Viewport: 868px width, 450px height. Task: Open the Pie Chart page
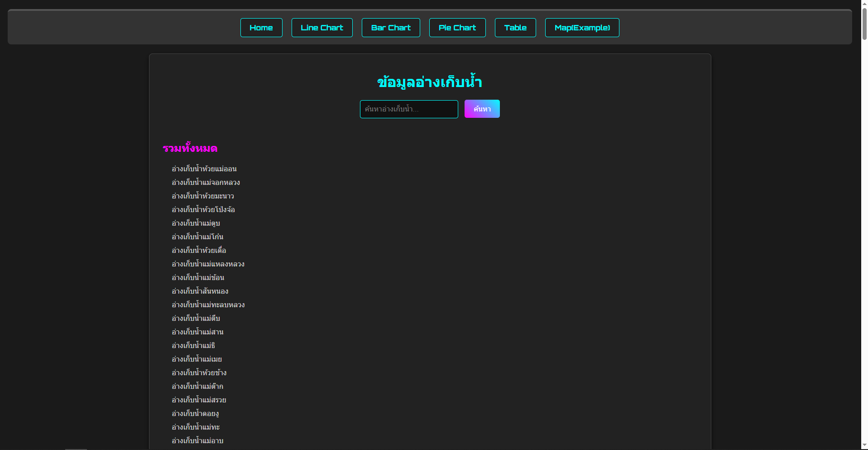coord(457,28)
